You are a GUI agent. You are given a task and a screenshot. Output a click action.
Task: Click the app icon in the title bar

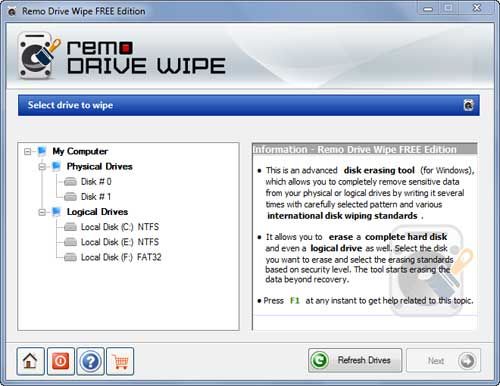point(12,12)
